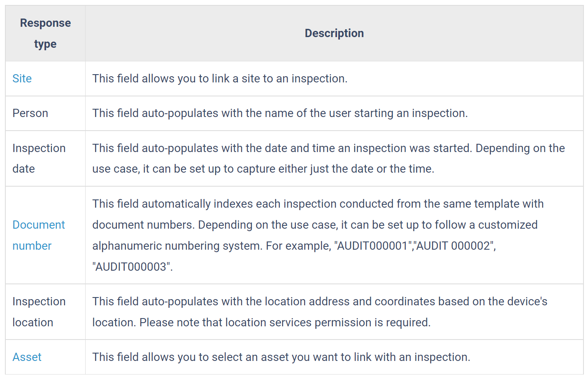Image resolution: width=588 pixels, height=377 pixels.
Task: Click the location services permission note sentence
Action: [285, 322]
